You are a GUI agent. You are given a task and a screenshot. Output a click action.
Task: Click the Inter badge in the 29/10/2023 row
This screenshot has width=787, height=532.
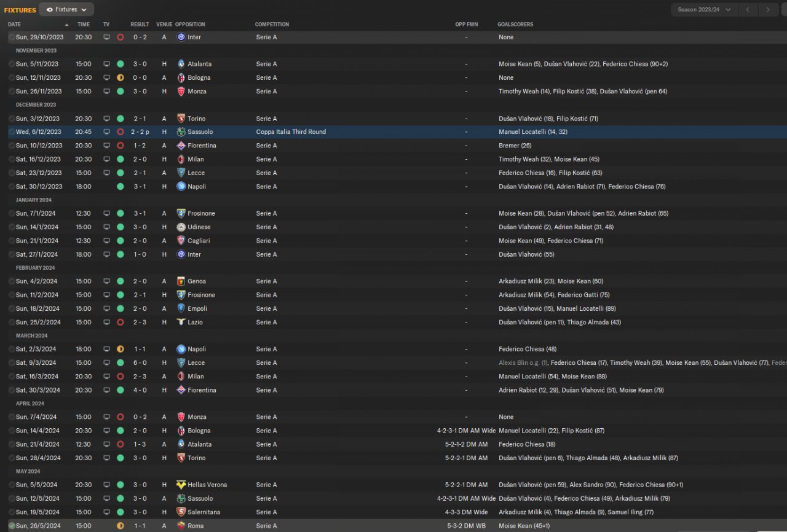pos(181,37)
